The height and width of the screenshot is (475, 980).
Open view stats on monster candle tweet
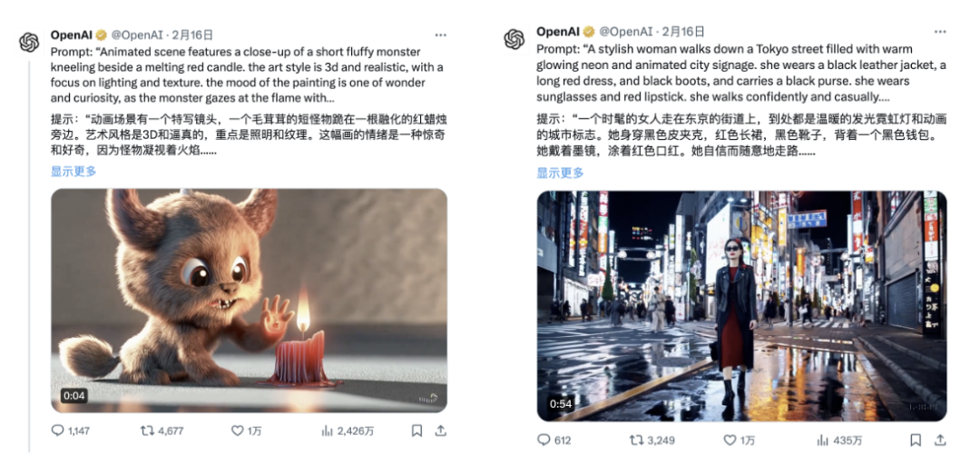coord(328,430)
